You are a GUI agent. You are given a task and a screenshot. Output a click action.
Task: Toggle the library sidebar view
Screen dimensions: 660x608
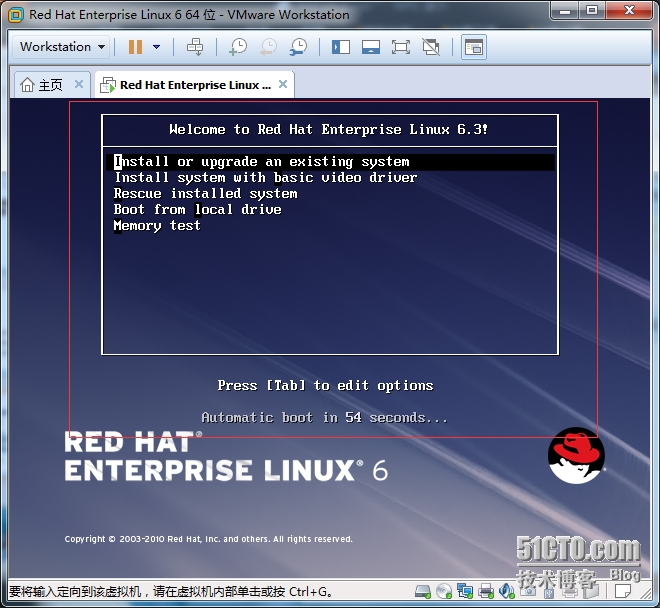(x=341, y=47)
